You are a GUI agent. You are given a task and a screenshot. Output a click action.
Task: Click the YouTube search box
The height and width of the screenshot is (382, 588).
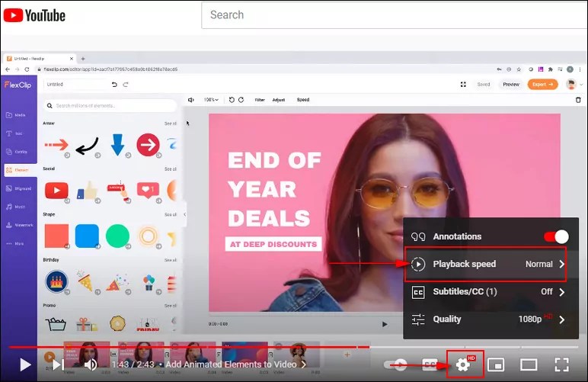tap(395, 15)
